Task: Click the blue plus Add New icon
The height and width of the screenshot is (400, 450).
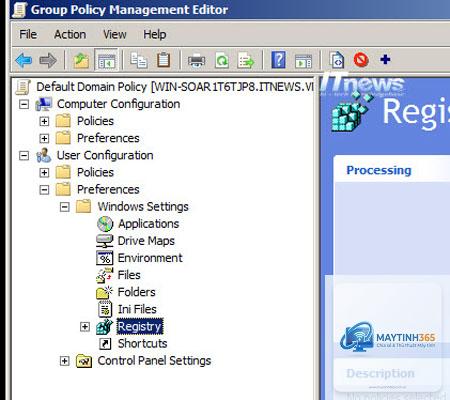Action: 385,60
